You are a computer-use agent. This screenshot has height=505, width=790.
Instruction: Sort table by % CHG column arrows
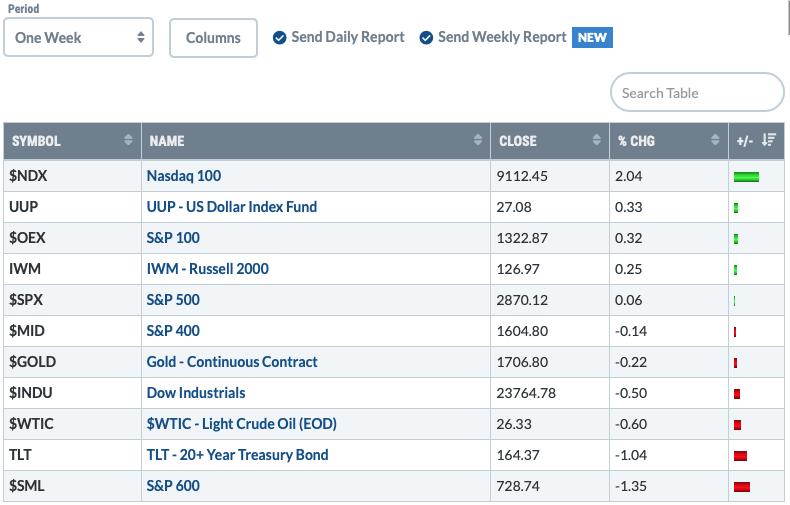click(x=715, y=140)
